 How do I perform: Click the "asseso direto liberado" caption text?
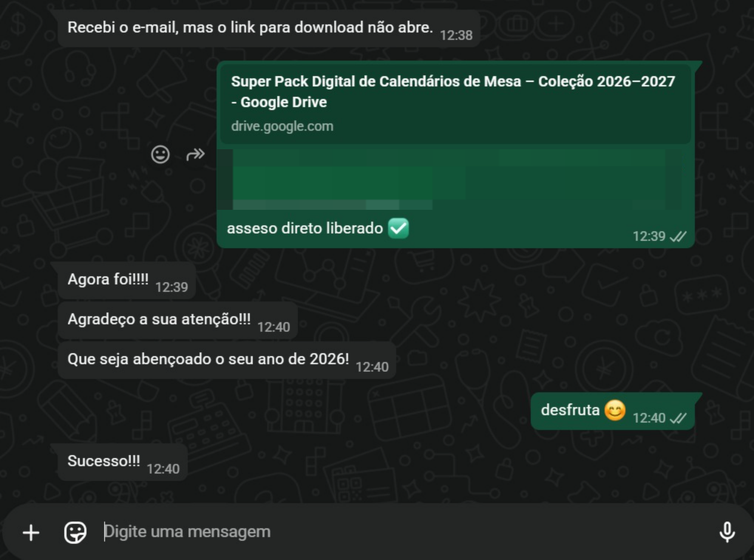[305, 228]
